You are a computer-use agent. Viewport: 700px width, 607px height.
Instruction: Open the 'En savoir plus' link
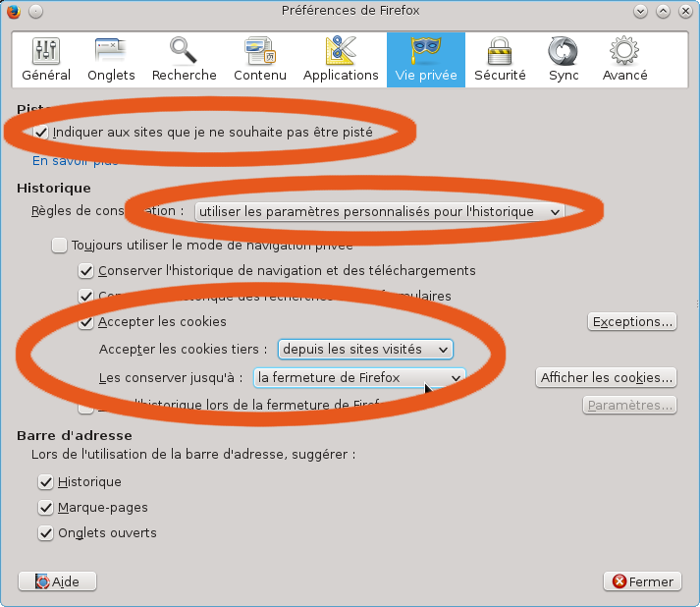(75, 161)
